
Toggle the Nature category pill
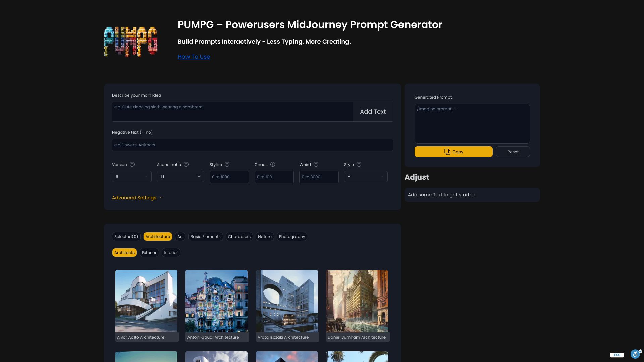point(265,236)
